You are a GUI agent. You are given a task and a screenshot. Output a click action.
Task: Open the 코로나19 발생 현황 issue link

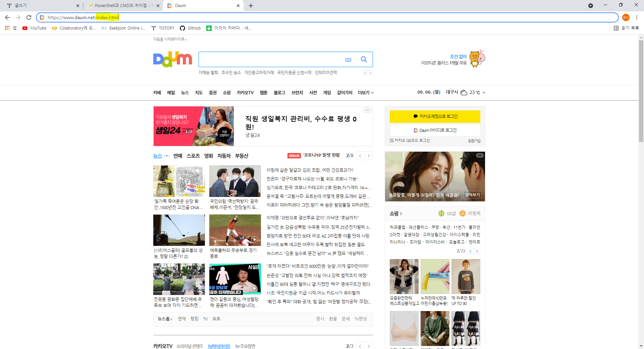[x=321, y=155]
